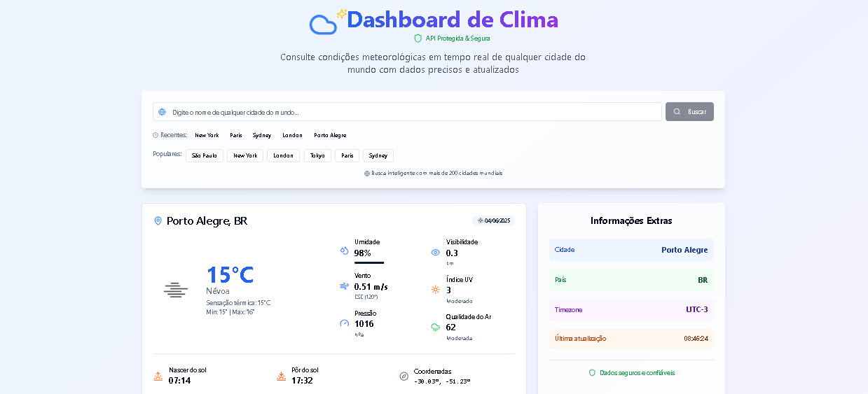Select recent city Porto Alegre

tap(330, 135)
